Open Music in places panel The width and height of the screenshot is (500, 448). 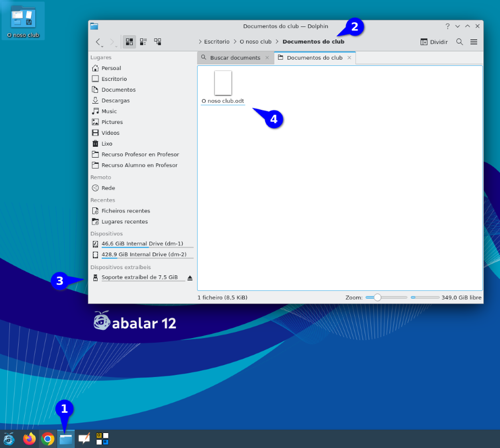click(142, 111)
